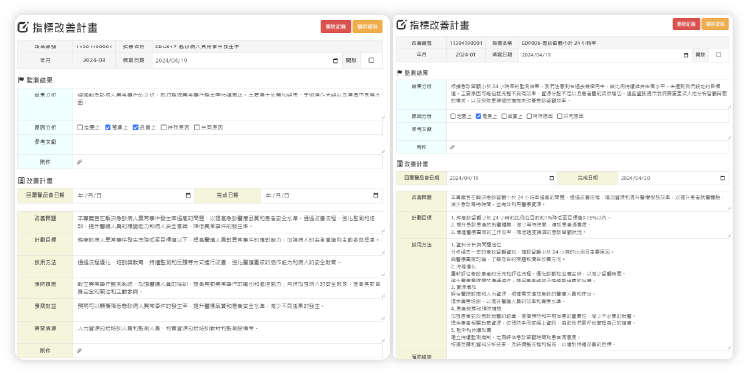Screen dimensions: 748x375
Task: Click the long 採用方法 text area, right form
Action: [588, 294]
